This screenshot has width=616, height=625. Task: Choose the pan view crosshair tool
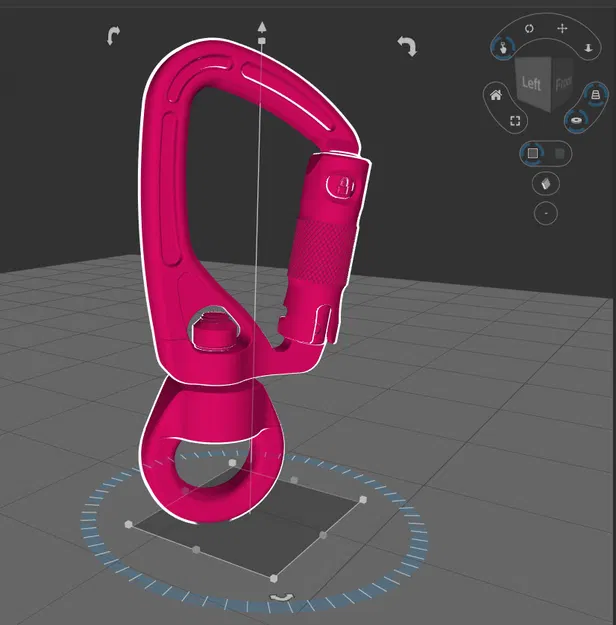(562, 29)
